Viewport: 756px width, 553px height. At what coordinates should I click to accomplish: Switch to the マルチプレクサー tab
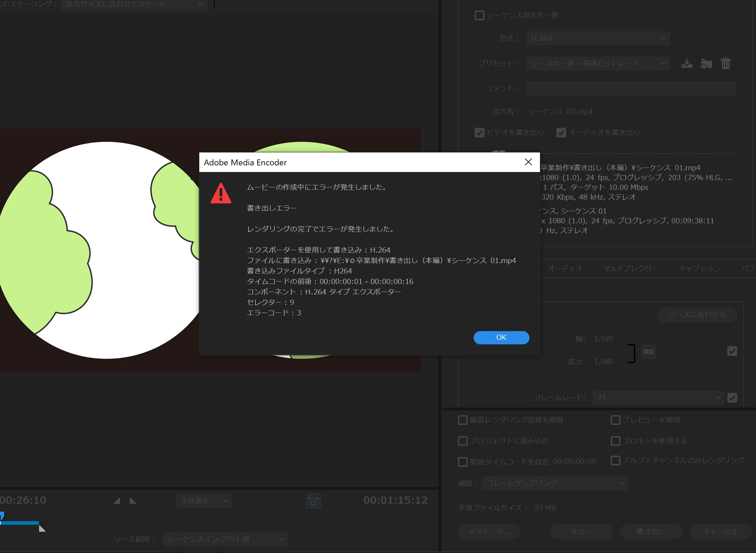(630, 268)
